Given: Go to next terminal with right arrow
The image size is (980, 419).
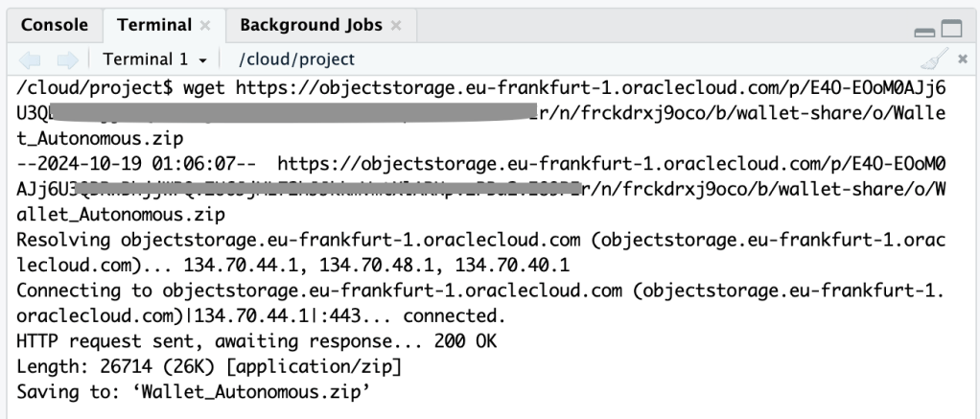Looking at the screenshot, I should (x=66, y=59).
